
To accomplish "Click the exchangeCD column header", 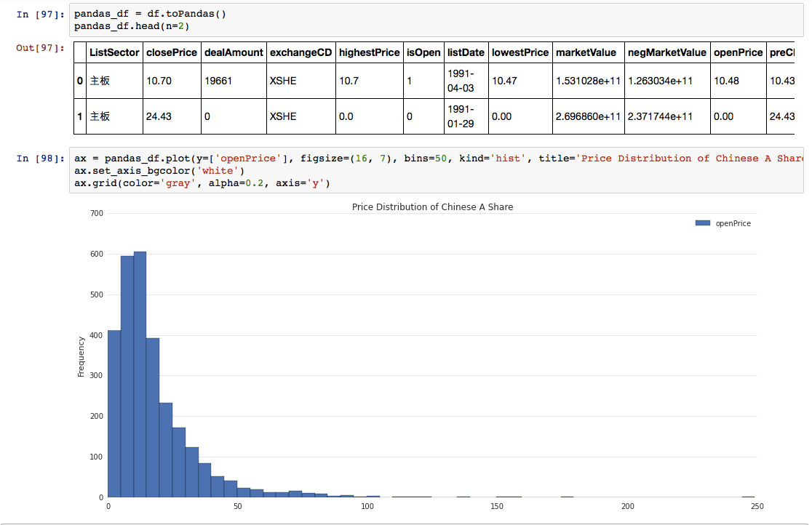I will [300, 52].
